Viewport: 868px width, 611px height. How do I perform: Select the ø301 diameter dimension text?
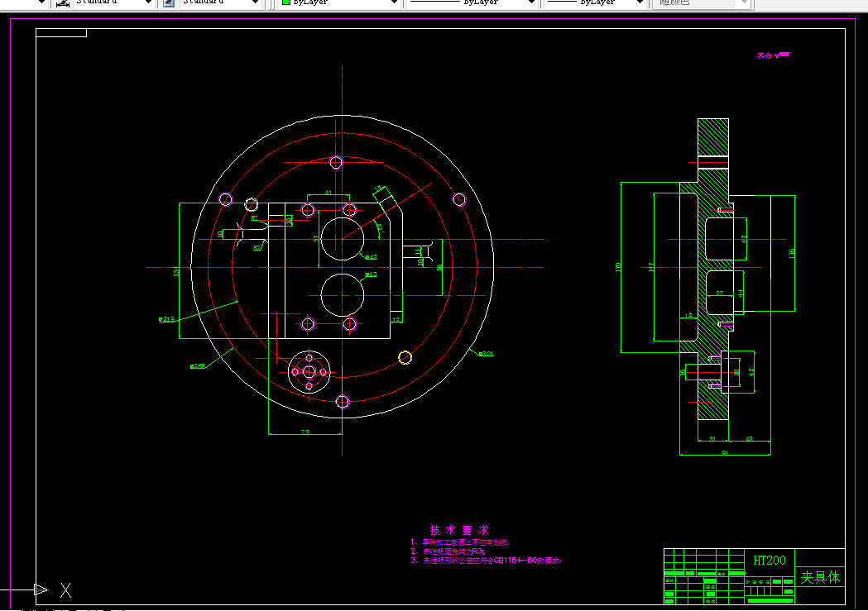(x=486, y=353)
